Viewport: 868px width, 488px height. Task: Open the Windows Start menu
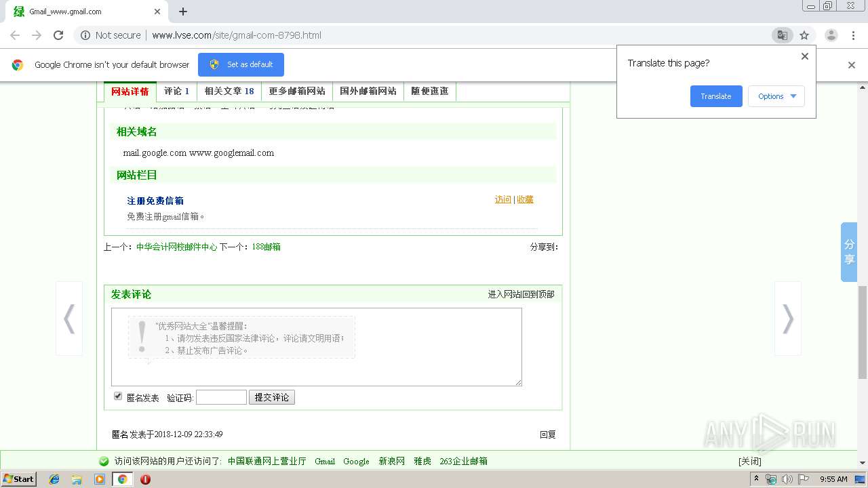18,479
